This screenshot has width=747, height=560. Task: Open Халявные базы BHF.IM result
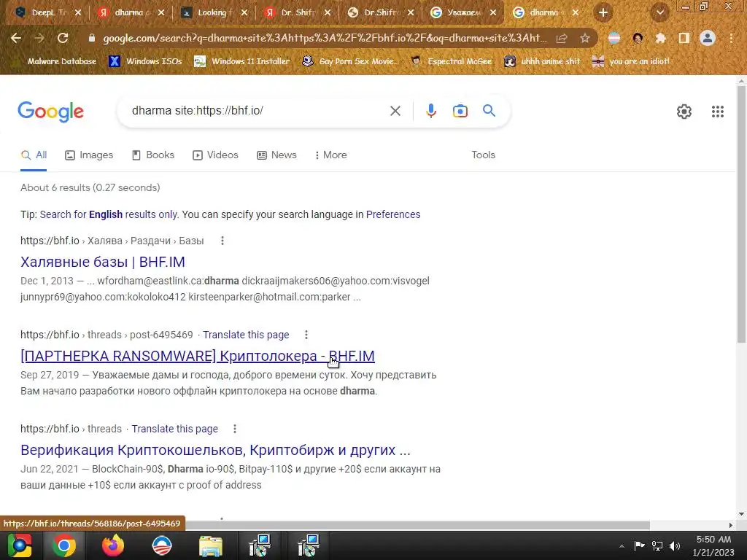[102, 262]
